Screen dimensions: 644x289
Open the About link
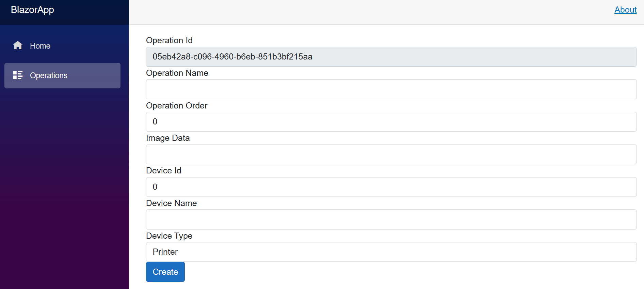tap(625, 10)
